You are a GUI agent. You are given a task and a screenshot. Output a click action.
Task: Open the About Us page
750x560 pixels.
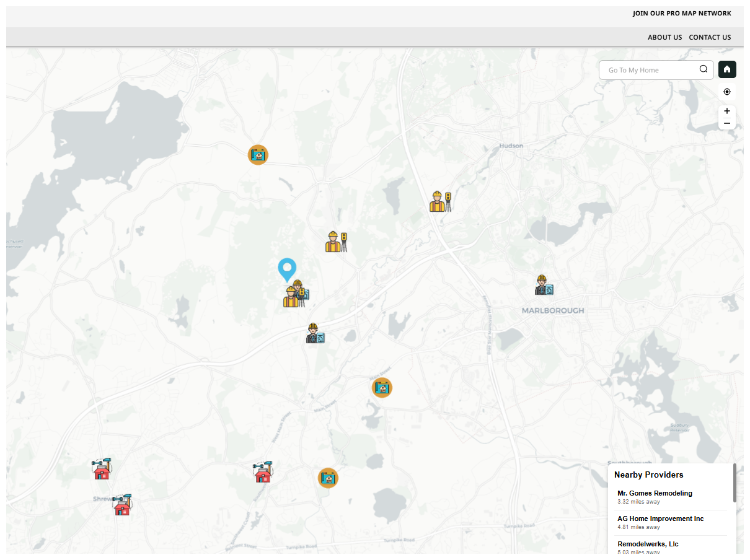pyautogui.click(x=664, y=37)
